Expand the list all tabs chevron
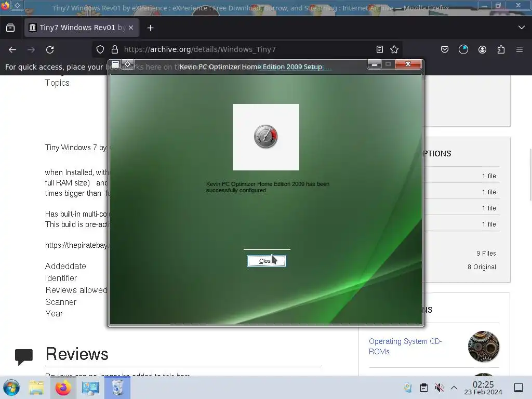Screen dimensions: 532x399 [x=522, y=28]
